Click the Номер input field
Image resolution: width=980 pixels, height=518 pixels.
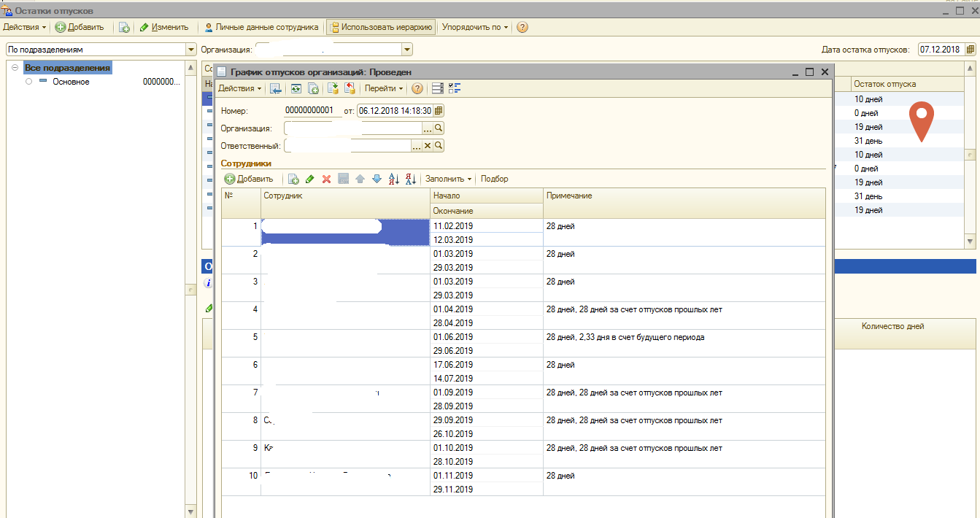point(312,111)
